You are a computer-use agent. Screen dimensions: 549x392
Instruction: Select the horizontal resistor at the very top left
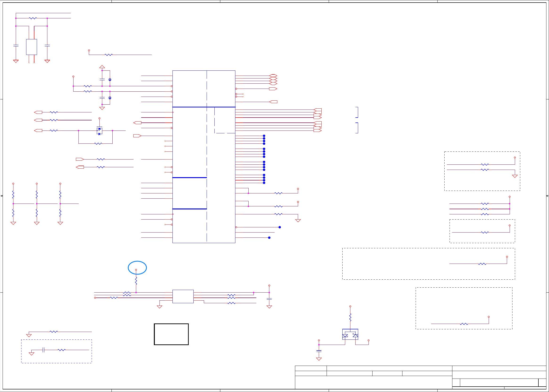[x=33, y=18]
